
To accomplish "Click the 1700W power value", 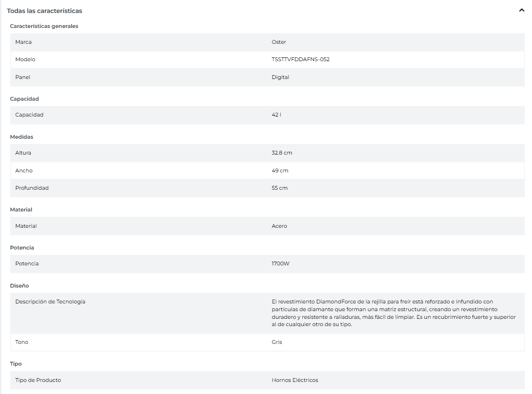I will (x=281, y=264).
